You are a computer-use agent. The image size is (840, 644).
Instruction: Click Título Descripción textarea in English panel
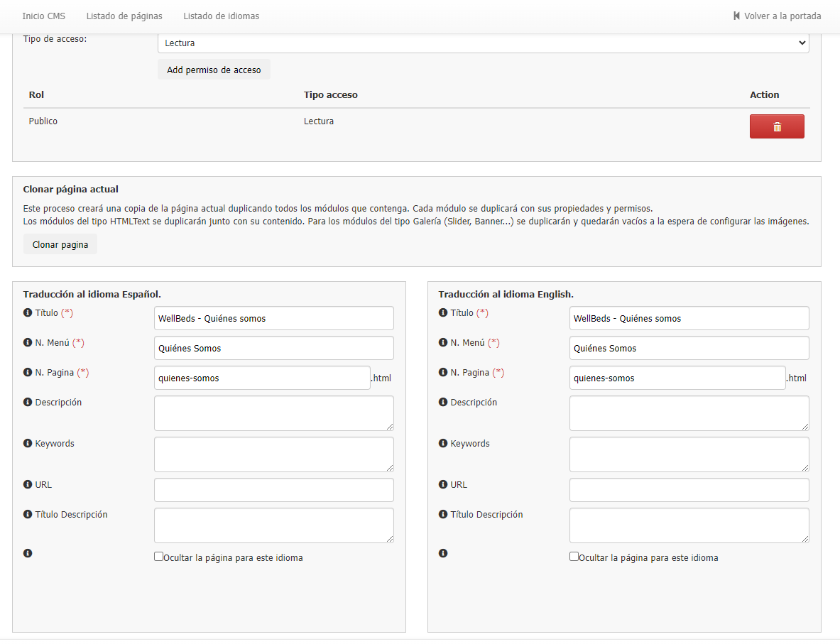coord(689,525)
